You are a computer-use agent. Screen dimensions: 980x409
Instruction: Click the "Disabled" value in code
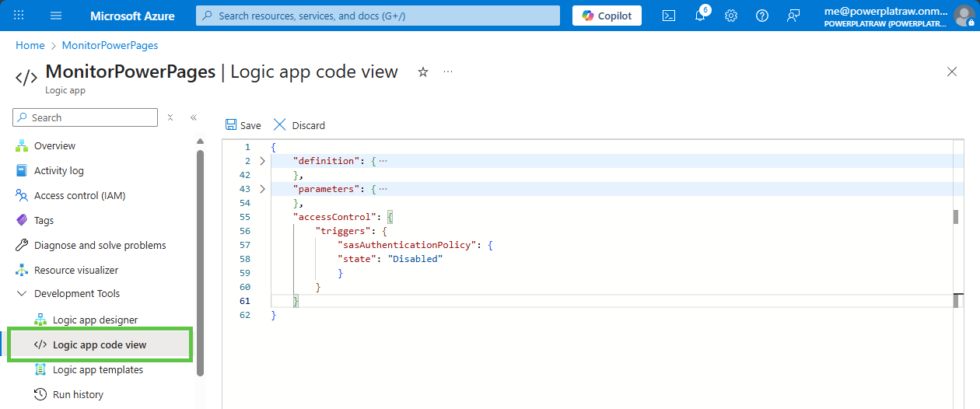point(415,259)
